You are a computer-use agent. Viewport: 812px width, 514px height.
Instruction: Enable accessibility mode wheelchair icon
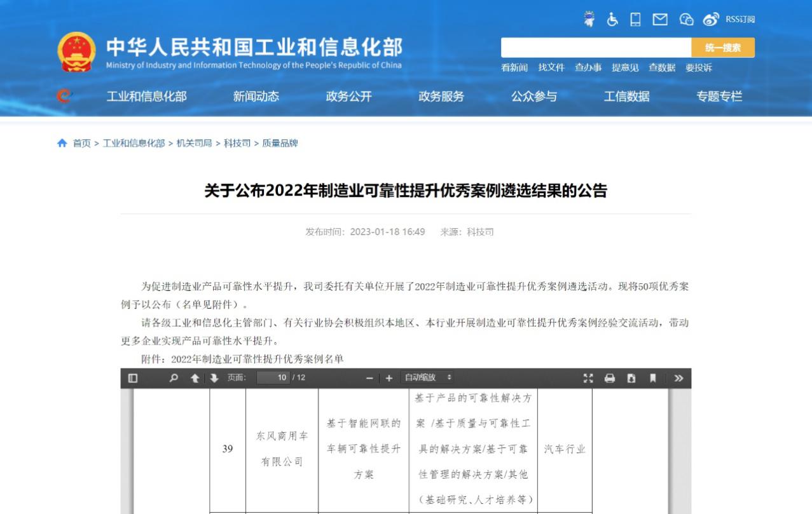(x=612, y=19)
